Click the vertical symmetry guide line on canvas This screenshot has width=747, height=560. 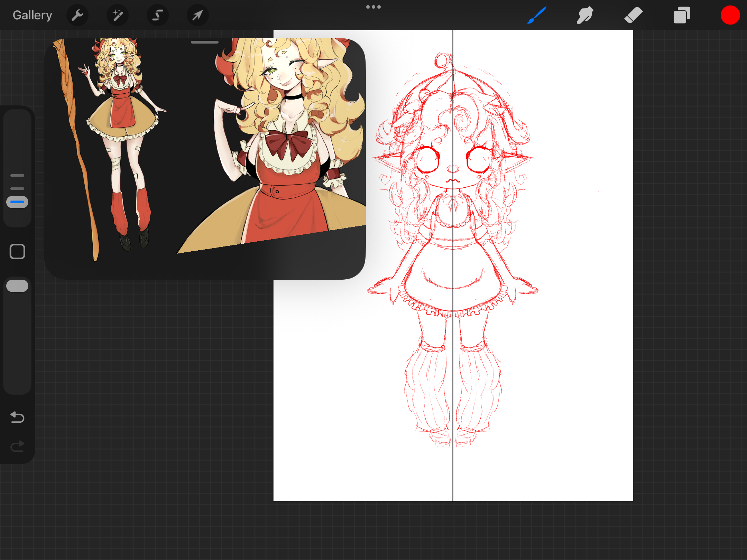tap(453, 477)
